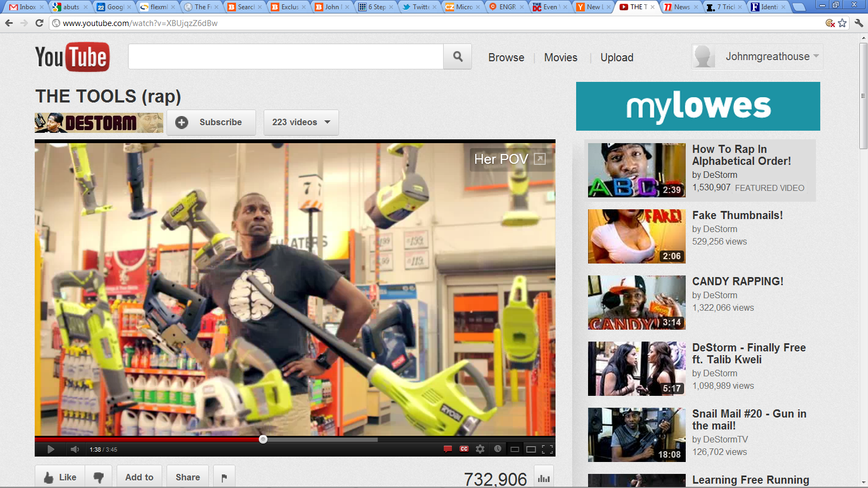Click the Watch Later clock icon
Image resolution: width=868 pixels, height=488 pixels.
(497, 449)
